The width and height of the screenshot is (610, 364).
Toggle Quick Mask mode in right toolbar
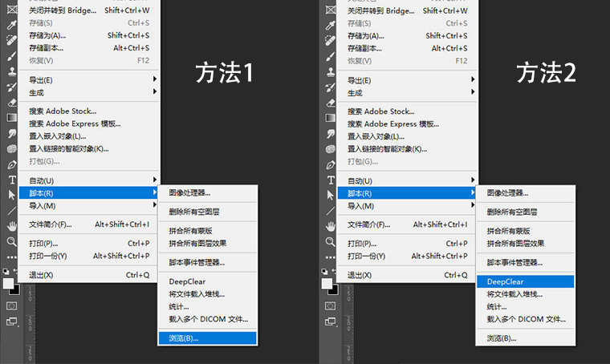pos(330,305)
